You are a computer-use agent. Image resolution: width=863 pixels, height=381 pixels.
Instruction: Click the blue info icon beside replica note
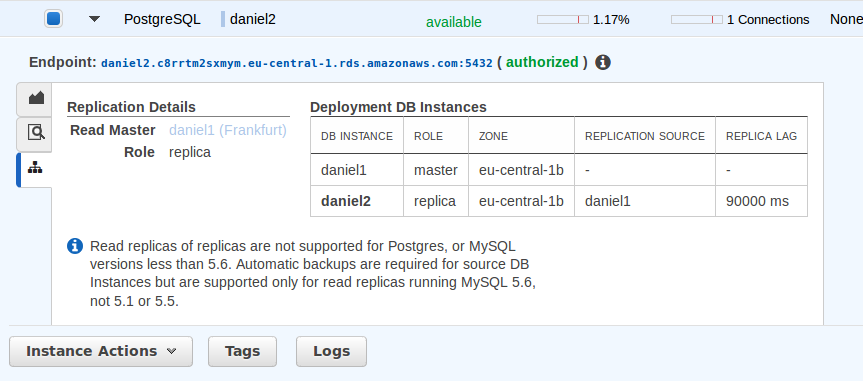point(75,246)
